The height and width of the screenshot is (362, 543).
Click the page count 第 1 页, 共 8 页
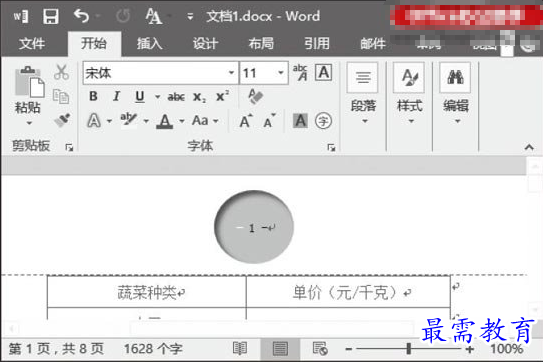tap(56, 348)
